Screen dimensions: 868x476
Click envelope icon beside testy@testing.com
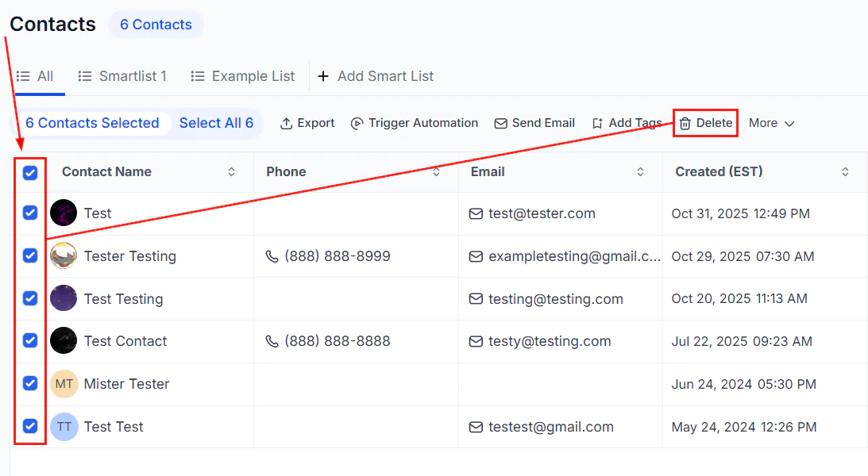[476, 342]
